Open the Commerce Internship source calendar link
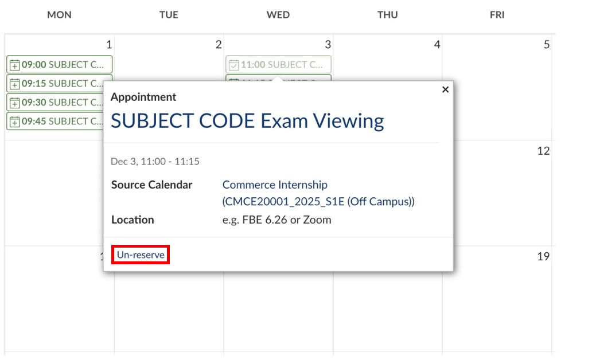 318,193
